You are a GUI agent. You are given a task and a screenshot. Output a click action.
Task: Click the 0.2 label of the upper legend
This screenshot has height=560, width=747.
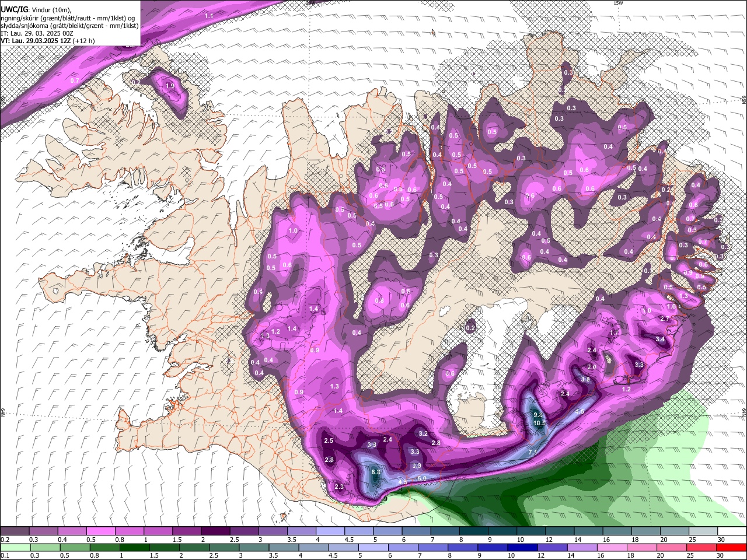[x=5, y=540]
